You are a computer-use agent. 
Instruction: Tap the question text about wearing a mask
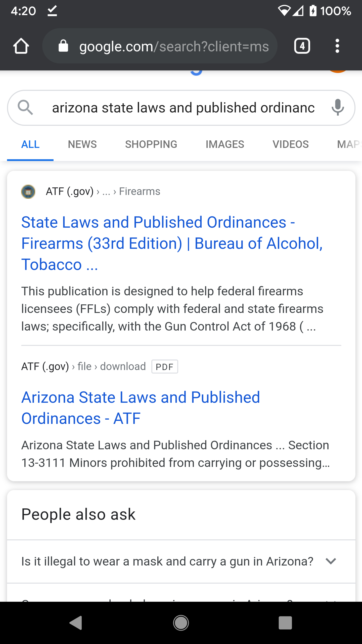[167, 561]
